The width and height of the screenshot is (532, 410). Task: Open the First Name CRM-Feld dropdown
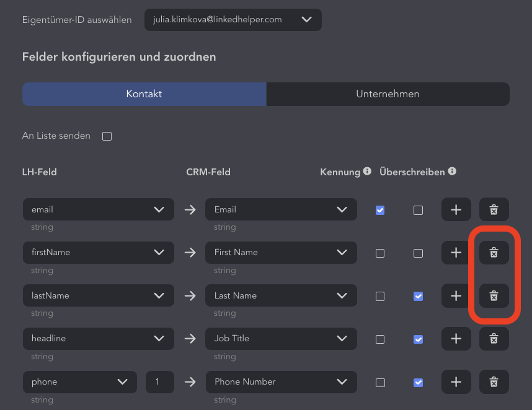coord(281,253)
